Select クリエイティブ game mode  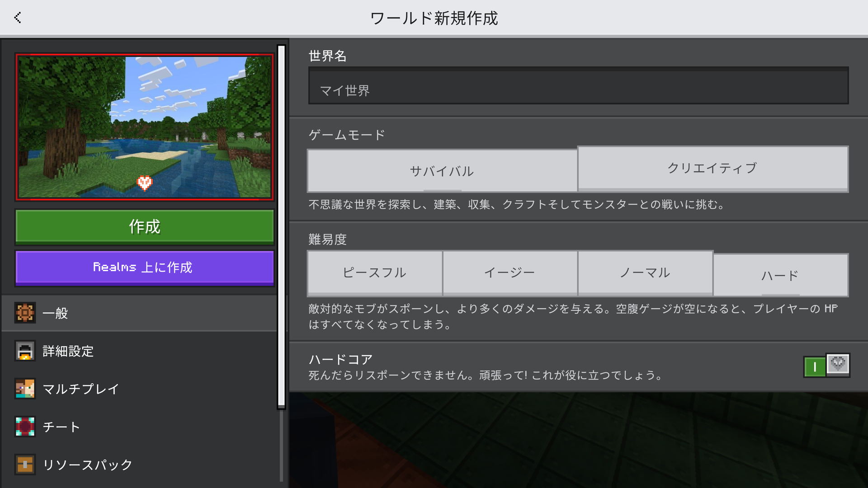pyautogui.click(x=712, y=169)
